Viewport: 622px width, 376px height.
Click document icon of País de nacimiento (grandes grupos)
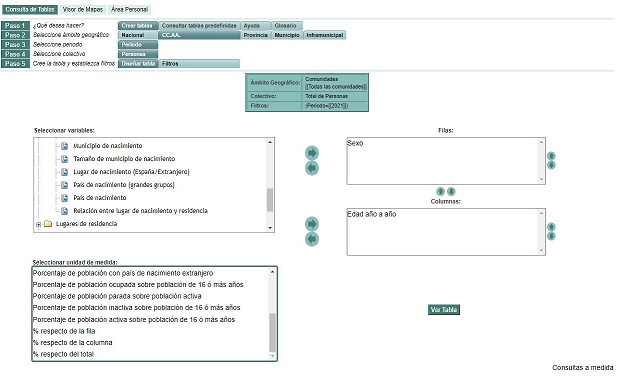(64, 185)
